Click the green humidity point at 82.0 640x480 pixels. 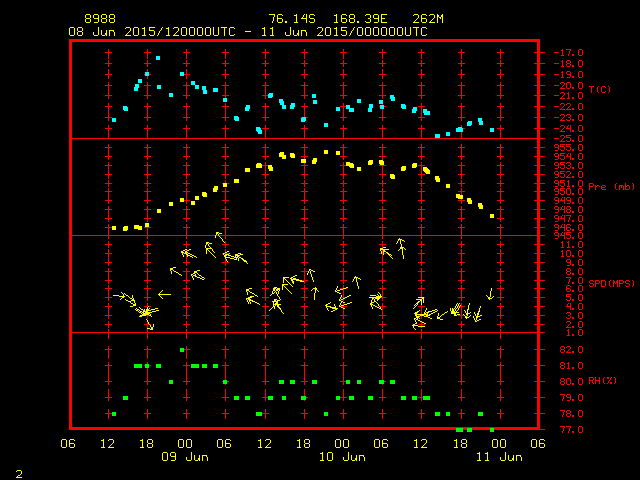182,350
